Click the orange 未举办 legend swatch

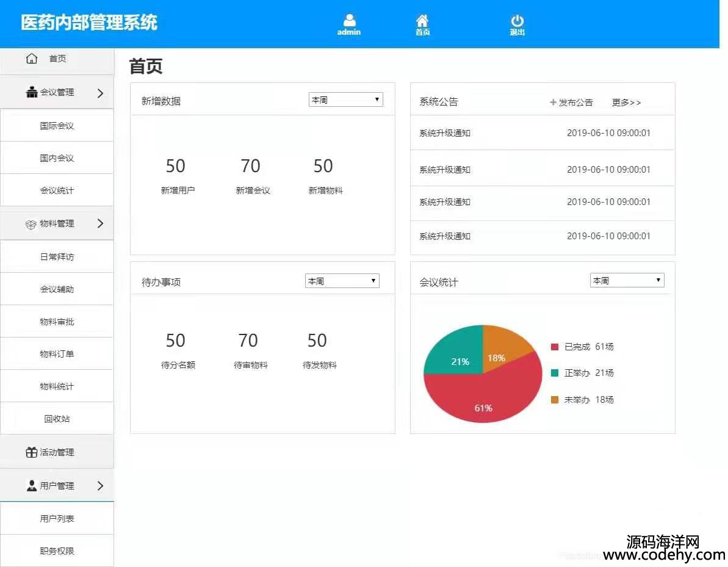click(554, 400)
